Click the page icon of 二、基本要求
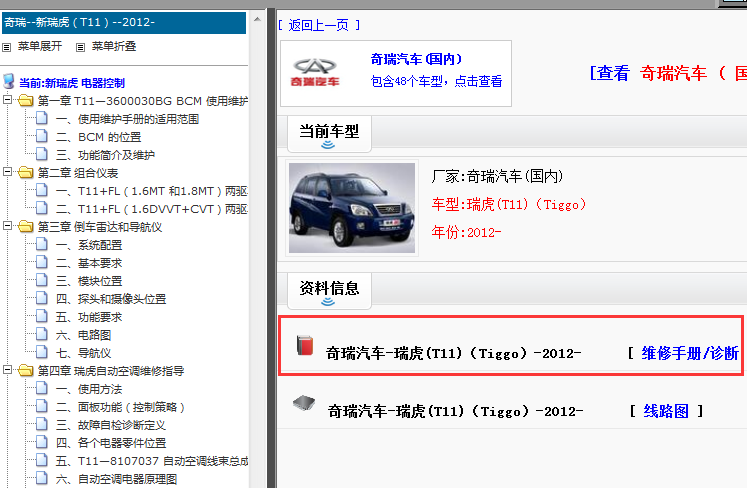This screenshot has height=488, width=747. tap(42, 262)
